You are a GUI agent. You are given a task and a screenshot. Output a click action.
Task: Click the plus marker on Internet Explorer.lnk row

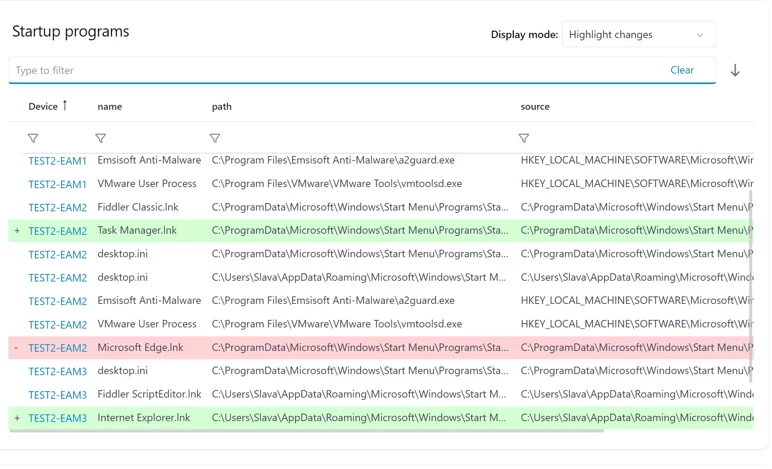pyautogui.click(x=17, y=418)
